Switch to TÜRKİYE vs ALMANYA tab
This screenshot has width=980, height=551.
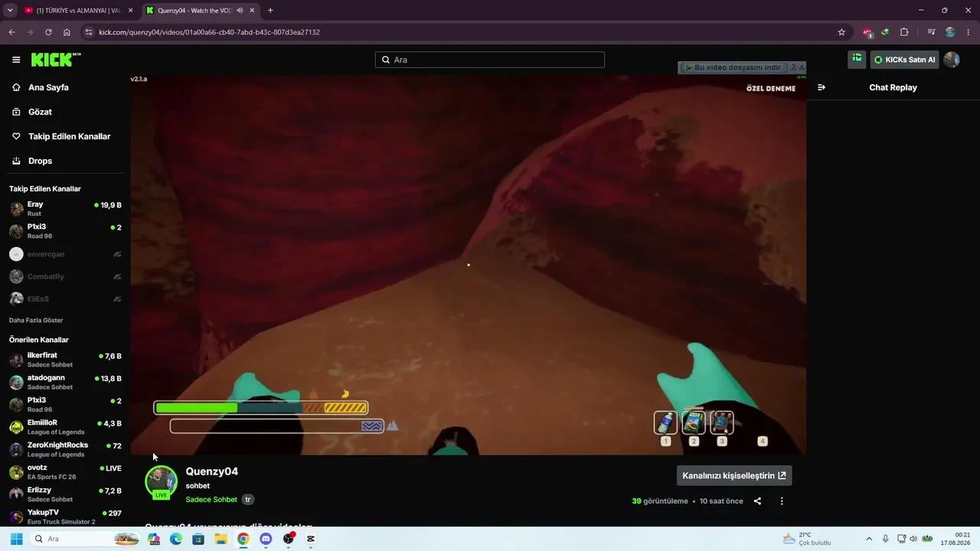(x=79, y=11)
